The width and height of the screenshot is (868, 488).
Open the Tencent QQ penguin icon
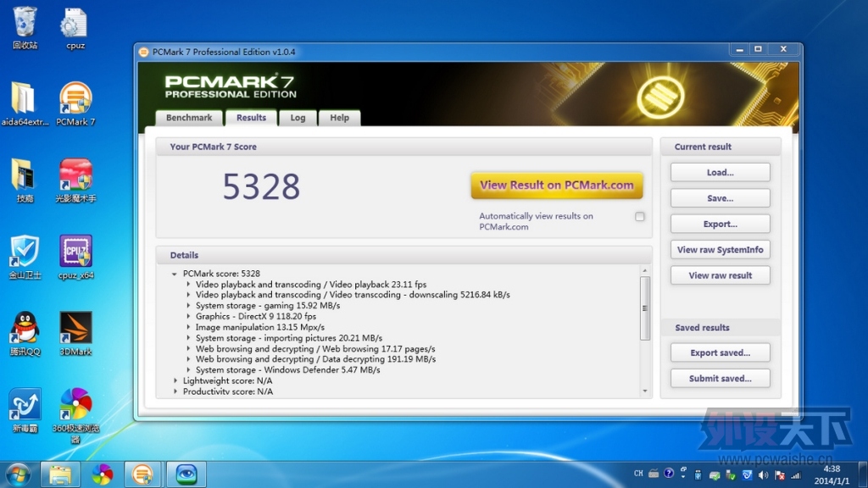(25, 332)
